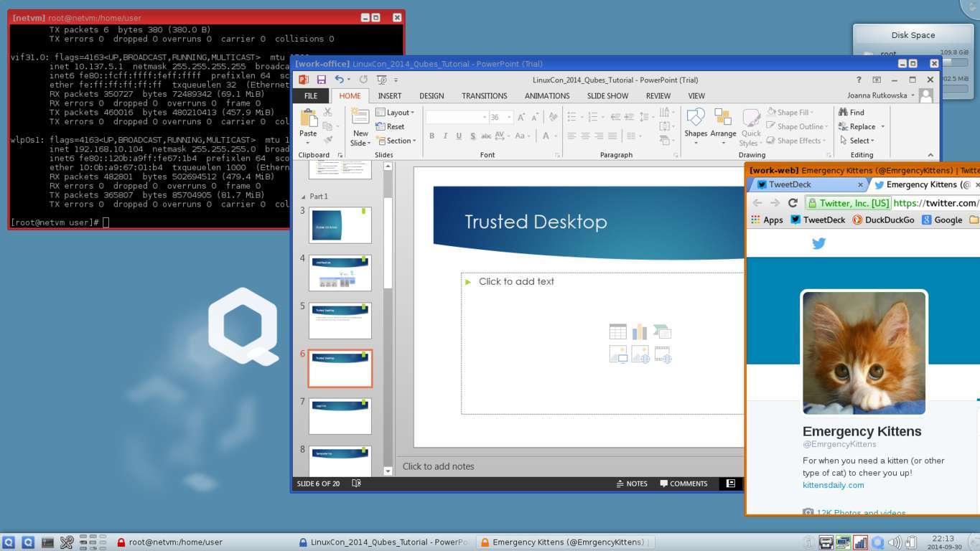Click the Reset slide icon
The width and height of the screenshot is (980, 551).
pyautogui.click(x=381, y=127)
